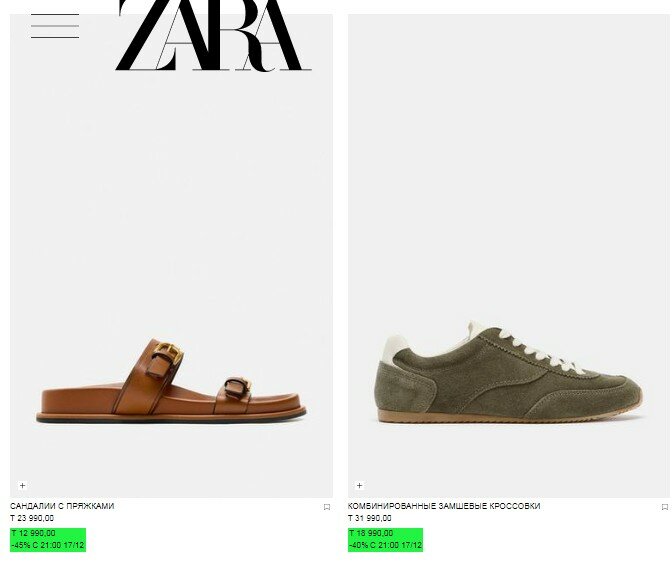Click the large gold buckle on sandal
Image resolution: width=672 pixels, height=575 pixels.
tap(168, 354)
